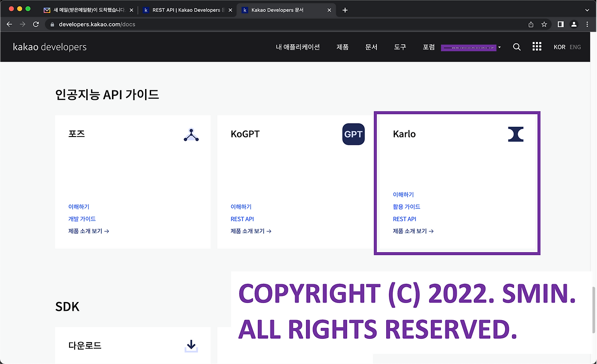Reload the page with refresh icon

point(36,24)
